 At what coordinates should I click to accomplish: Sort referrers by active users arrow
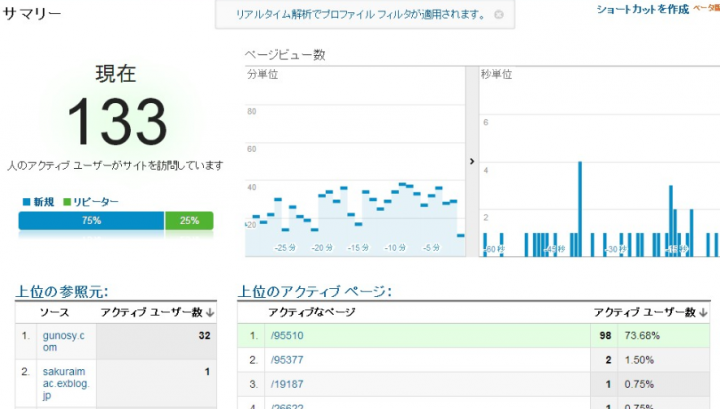(210, 313)
